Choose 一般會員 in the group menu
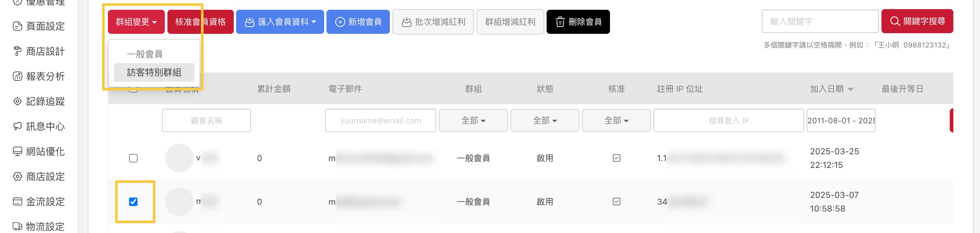This screenshot has height=233, width=980. (145, 54)
